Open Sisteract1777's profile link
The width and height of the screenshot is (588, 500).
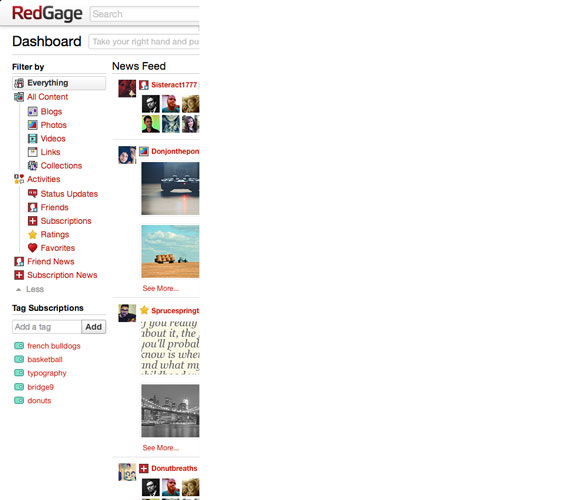click(174, 85)
